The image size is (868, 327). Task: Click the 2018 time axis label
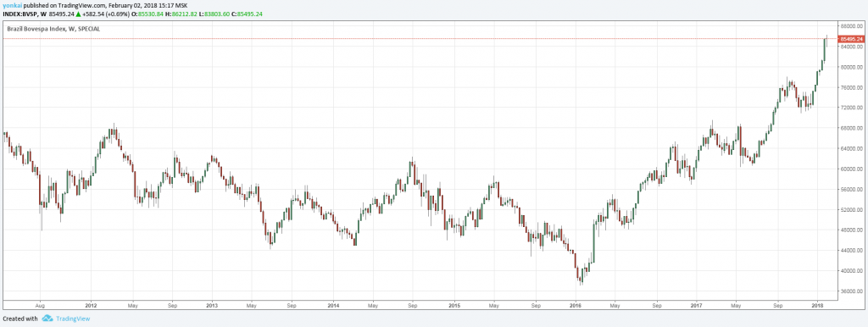click(x=817, y=305)
